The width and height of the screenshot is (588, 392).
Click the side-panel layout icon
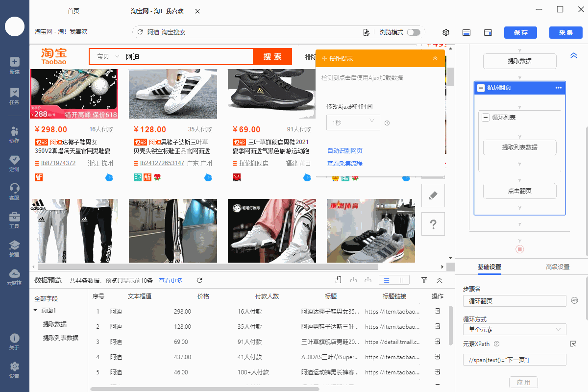[x=488, y=32]
